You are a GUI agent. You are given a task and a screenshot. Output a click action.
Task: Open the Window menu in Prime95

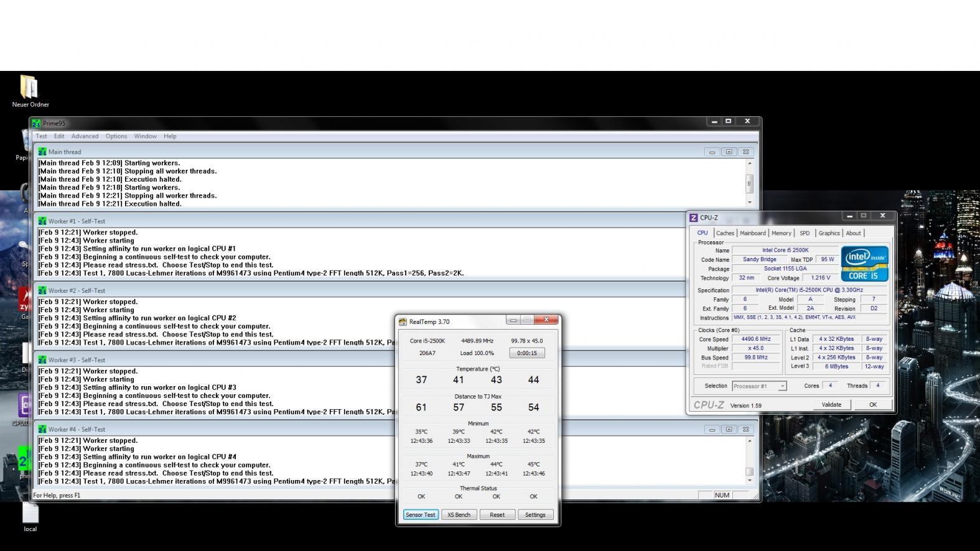[x=145, y=136]
